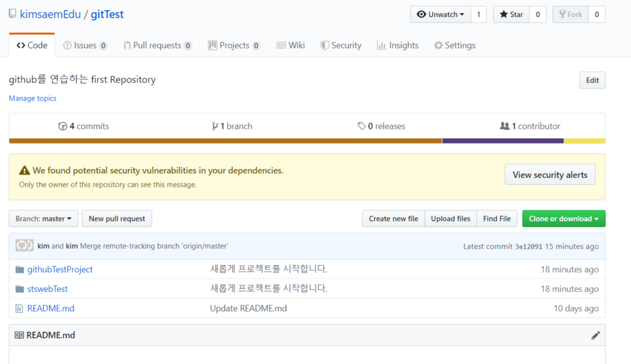Click the Manage topics link
Screen dimensions: 631x364
[x=32, y=98]
